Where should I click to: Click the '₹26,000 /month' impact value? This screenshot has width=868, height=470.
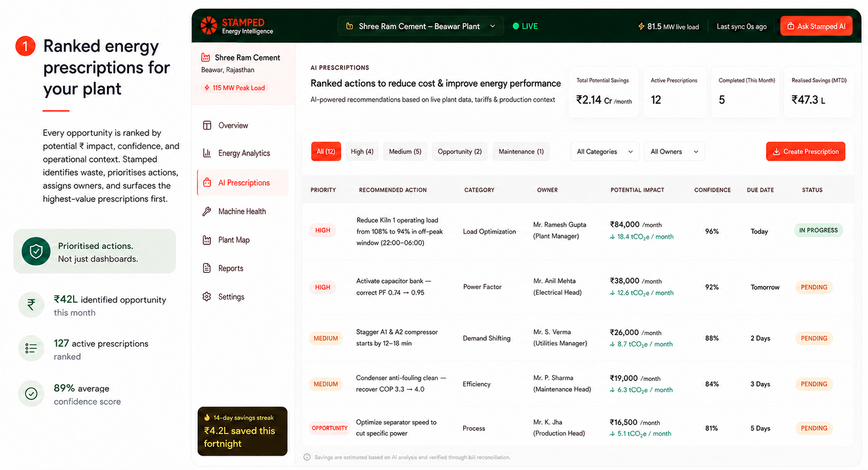[636, 332]
